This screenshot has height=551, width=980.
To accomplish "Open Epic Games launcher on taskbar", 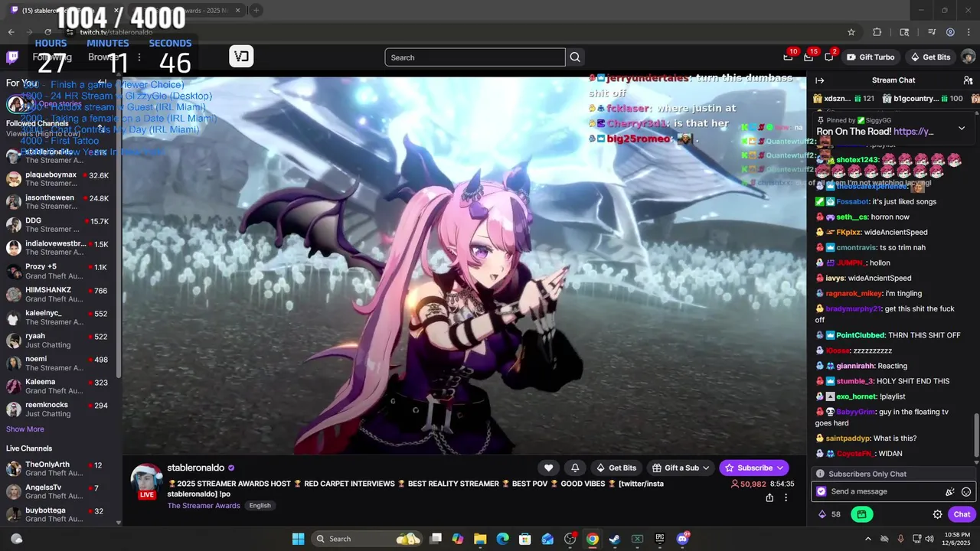I will pyautogui.click(x=659, y=539).
